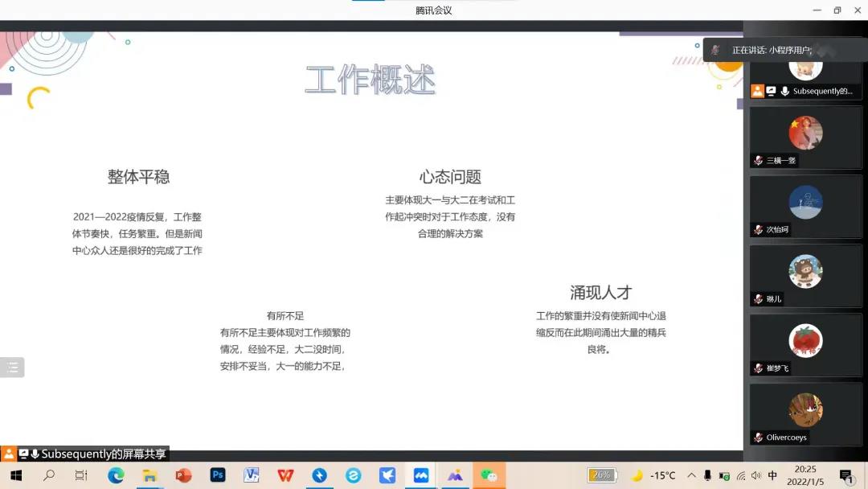
Task: Open the date and time flyout
Action: (x=805, y=475)
